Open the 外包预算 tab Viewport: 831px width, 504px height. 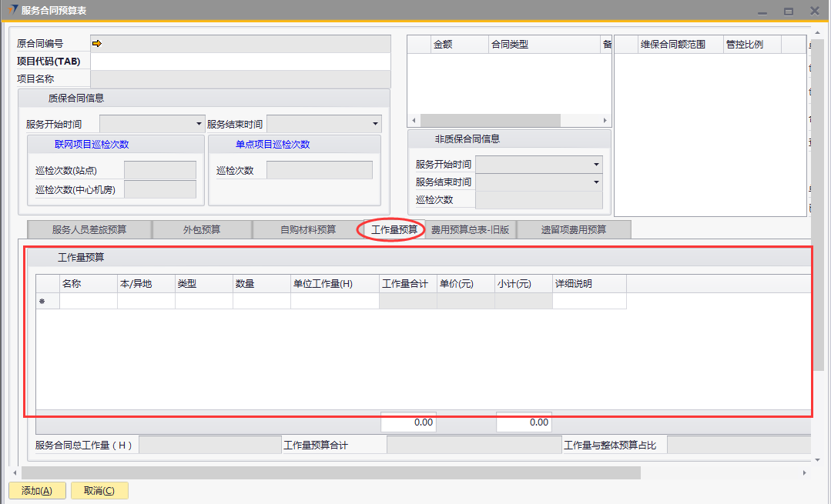click(202, 229)
